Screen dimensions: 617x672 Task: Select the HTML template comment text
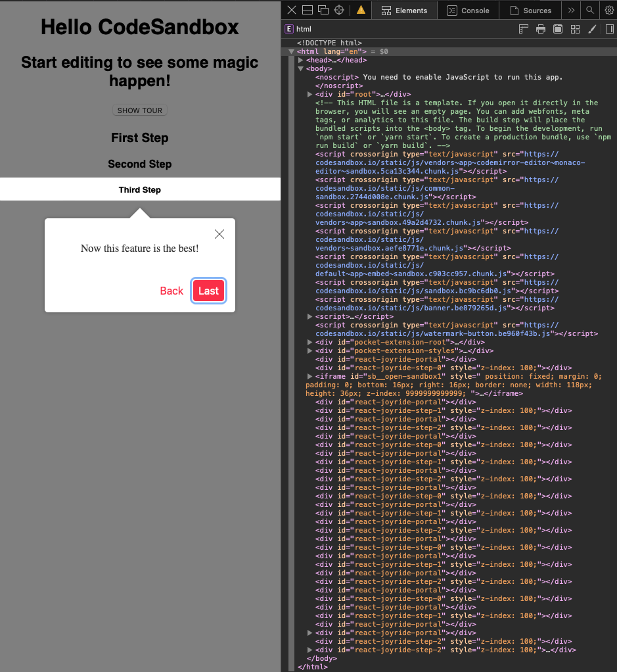463,124
